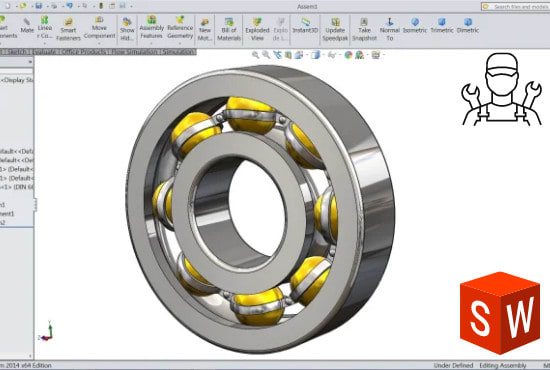
Task: Click Edit Appearance color ball icon
Action: [348, 55]
